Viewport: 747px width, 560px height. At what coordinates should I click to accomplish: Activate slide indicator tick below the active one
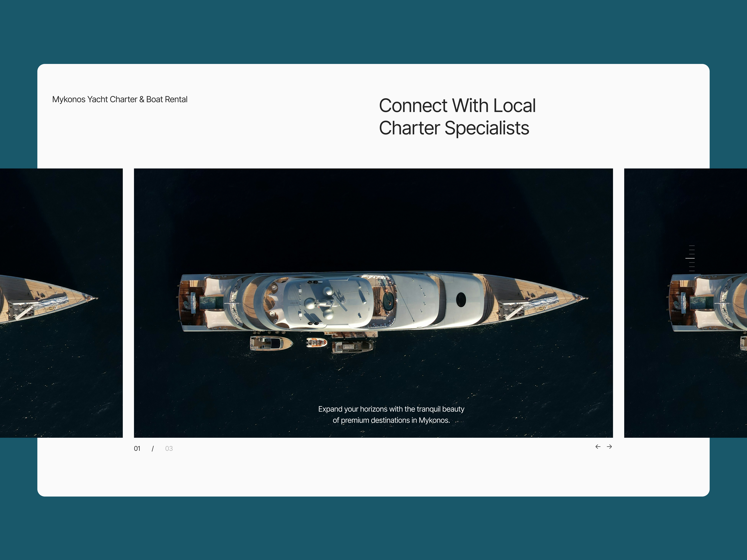[x=692, y=263]
